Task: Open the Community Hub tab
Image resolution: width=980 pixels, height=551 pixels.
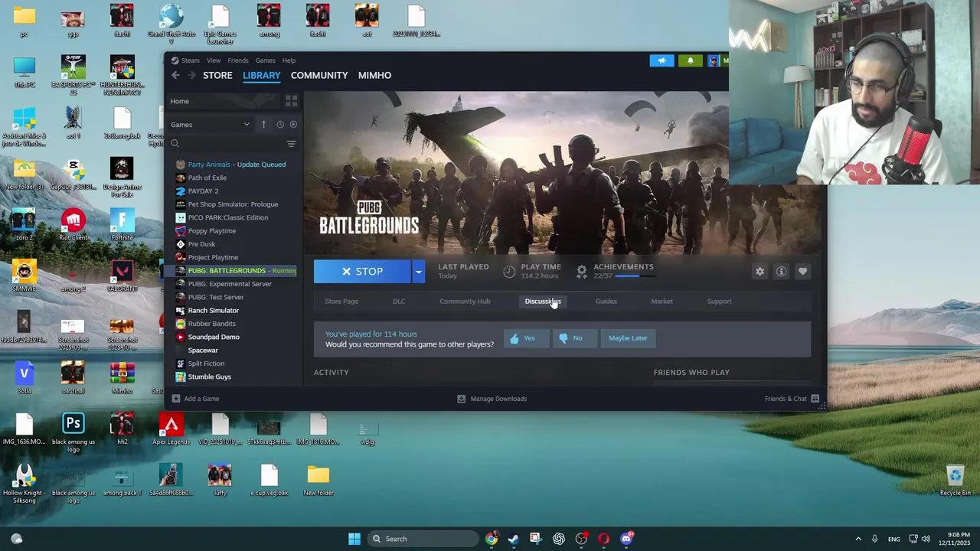Action: tap(465, 302)
